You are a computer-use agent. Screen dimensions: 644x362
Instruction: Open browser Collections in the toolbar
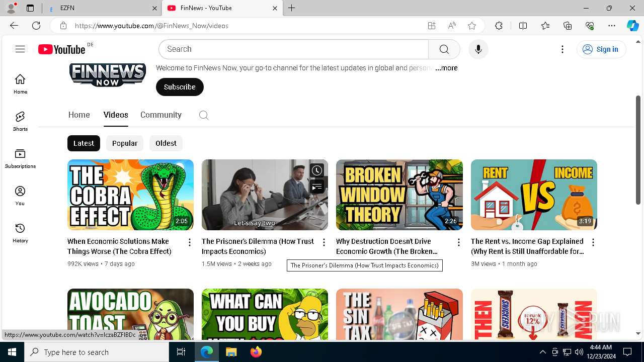[568, 26]
